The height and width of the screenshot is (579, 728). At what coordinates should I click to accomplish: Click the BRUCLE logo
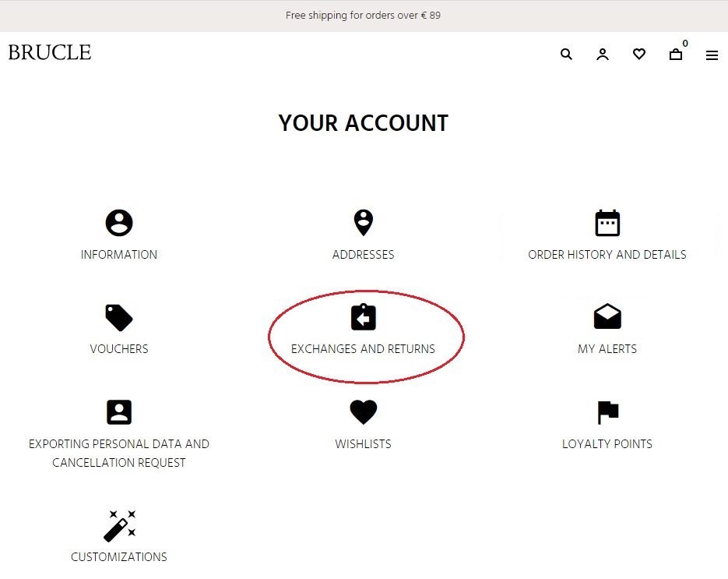click(50, 53)
